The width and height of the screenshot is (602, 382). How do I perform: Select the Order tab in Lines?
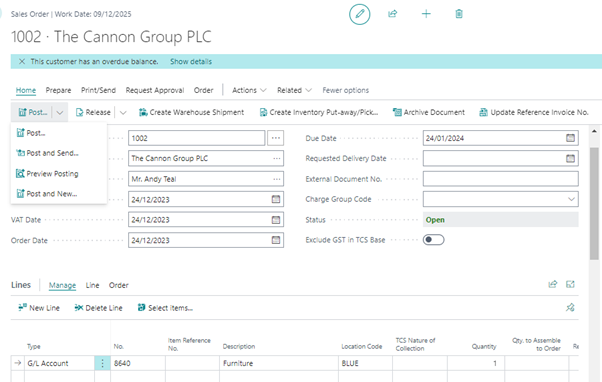coord(119,285)
